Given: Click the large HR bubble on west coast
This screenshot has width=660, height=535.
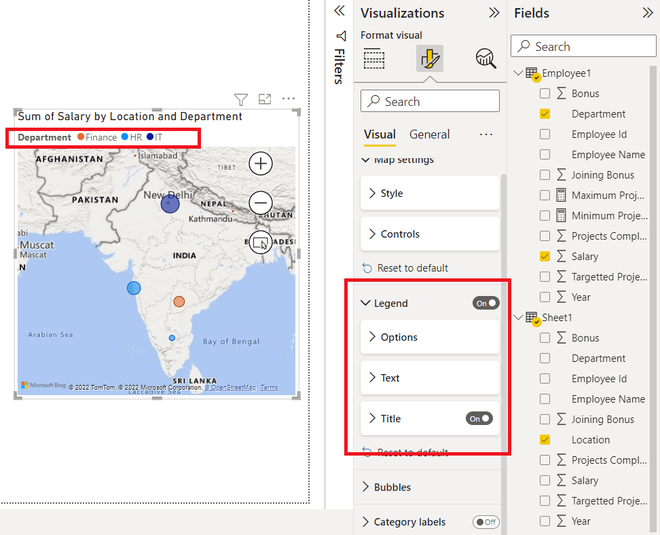Looking at the screenshot, I should click(x=134, y=288).
